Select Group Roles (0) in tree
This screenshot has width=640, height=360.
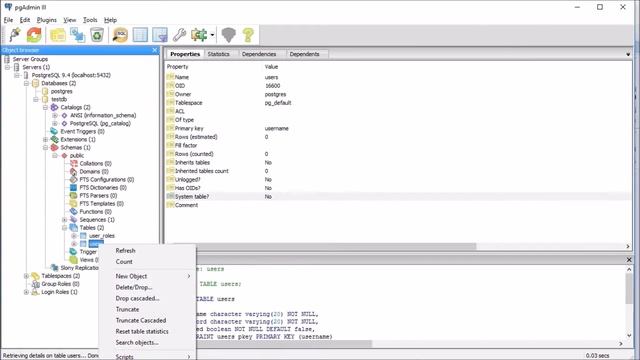(x=60, y=284)
